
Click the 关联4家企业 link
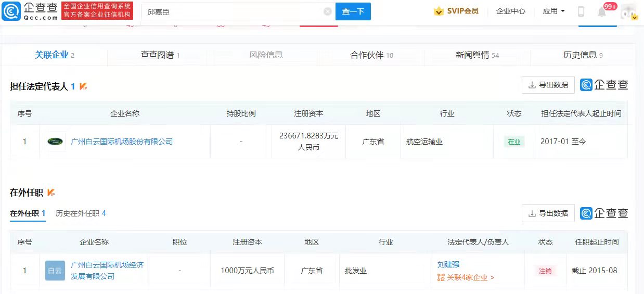coord(466,277)
